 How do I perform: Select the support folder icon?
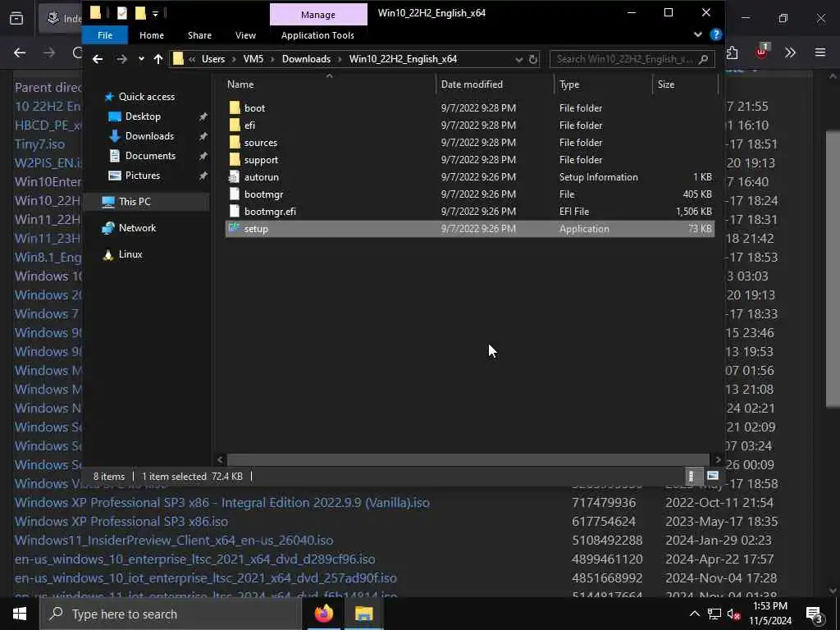click(x=235, y=160)
